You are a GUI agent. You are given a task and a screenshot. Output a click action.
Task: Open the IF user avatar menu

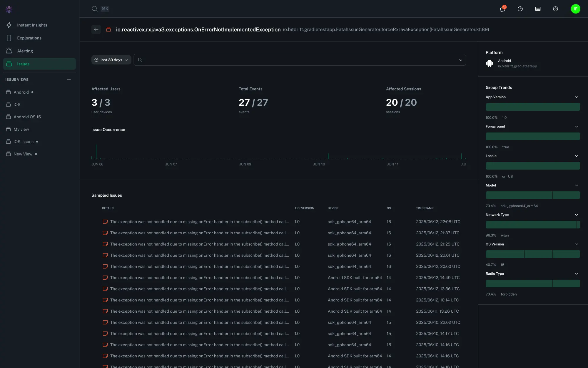575,9
